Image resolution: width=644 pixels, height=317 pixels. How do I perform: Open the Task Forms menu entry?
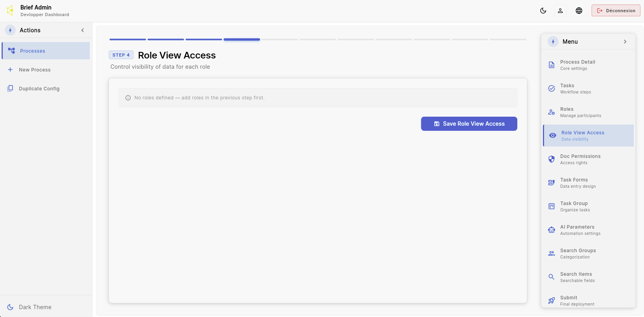(589, 183)
